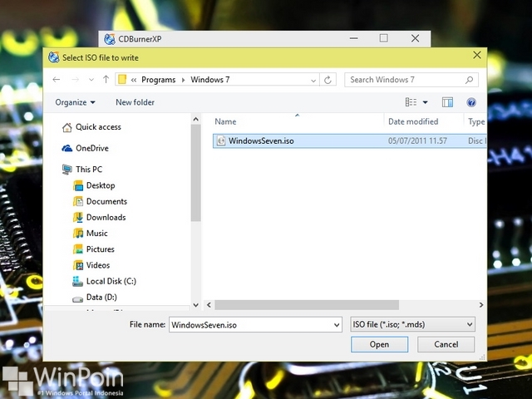Create a New folder
The width and height of the screenshot is (532, 399).
[x=135, y=102]
